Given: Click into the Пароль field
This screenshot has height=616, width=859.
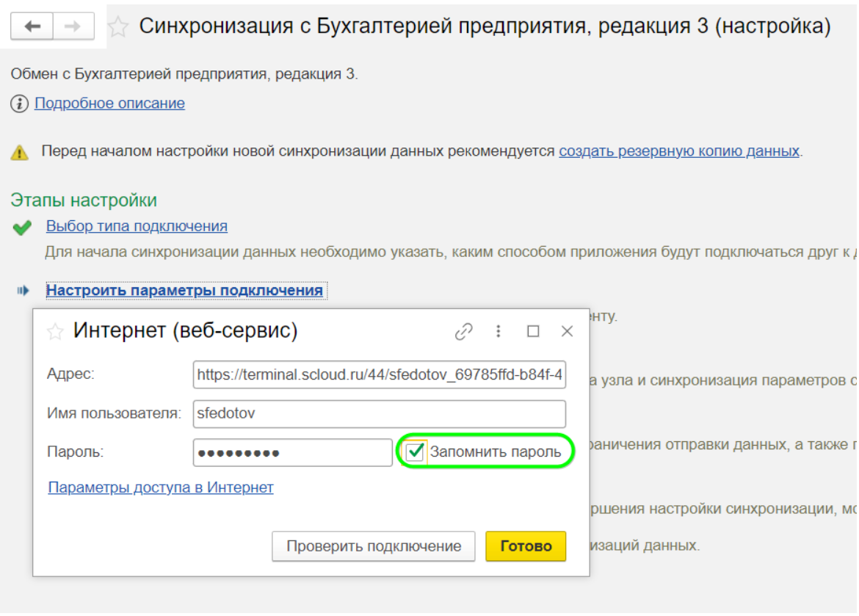Looking at the screenshot, I should click(x=292, y=452).
